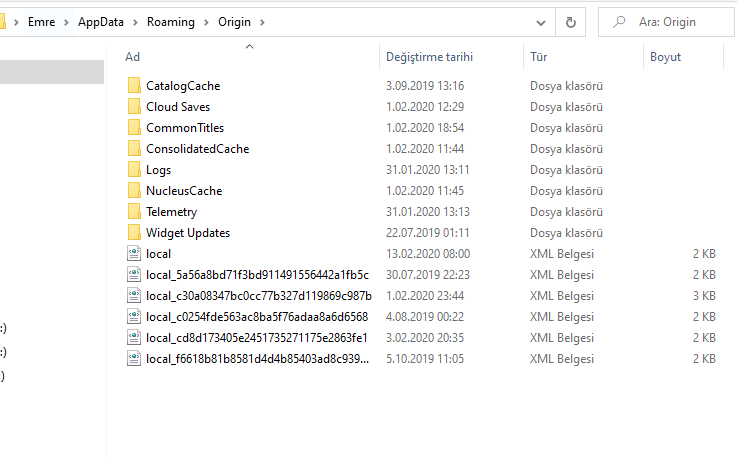This screenshot has width=737, height=458.
Task: Expand chevron before Emre in address bar
Action: pyautogui.click(x=16, y=22)
